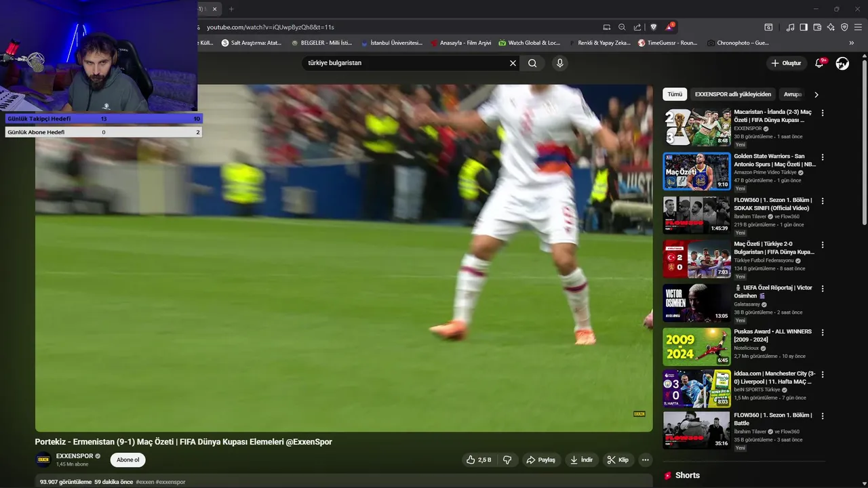The width and height of the screenshot is (868, 488).
Task: Click Brave Shields lion icon in address bar
Action: [x=654, y=27]
